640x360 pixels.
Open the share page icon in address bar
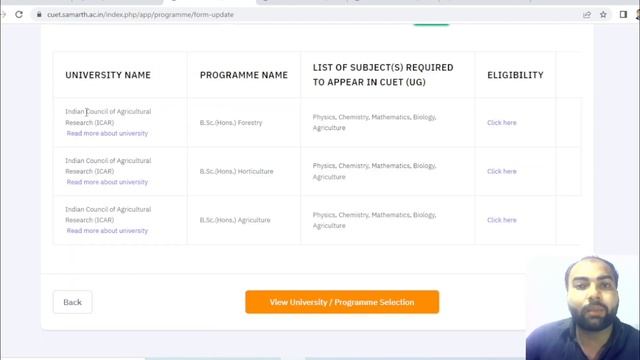587,14
